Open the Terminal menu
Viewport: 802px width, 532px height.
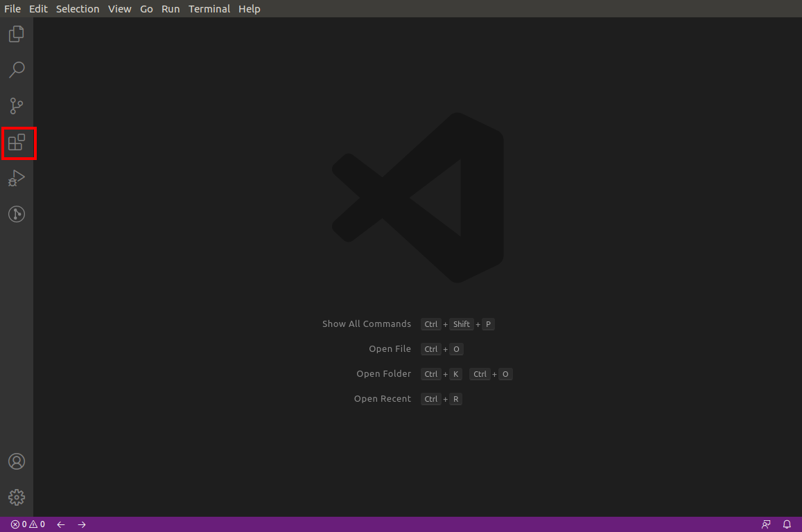pos(209,8)
